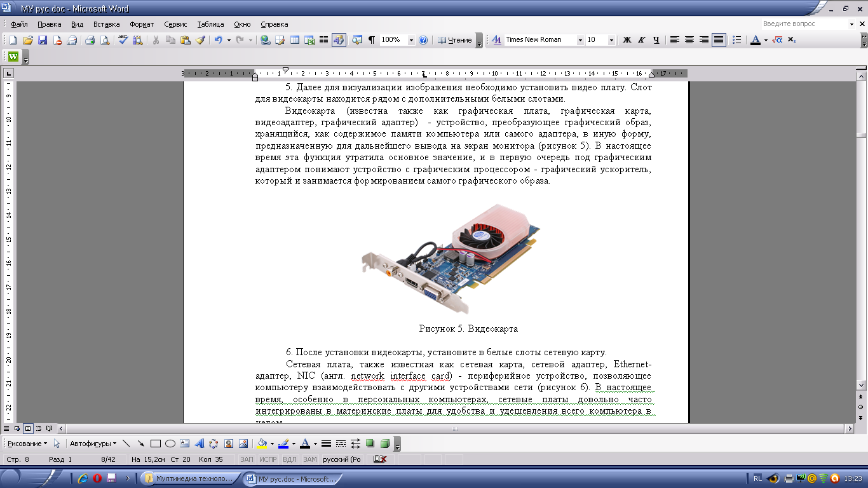Viewport: 868px width, 488px height.
Task: Paste from clipboard
Action: tap(185, 40)
